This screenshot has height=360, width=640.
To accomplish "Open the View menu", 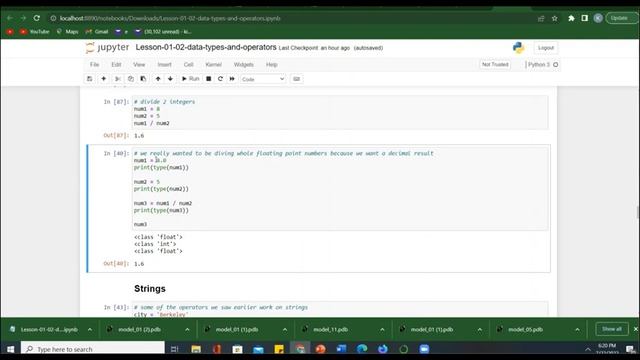I will click(139, 64).
